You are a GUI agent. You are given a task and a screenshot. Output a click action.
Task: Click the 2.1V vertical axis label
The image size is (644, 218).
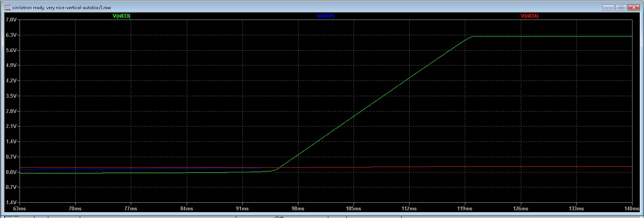[11, 126]
